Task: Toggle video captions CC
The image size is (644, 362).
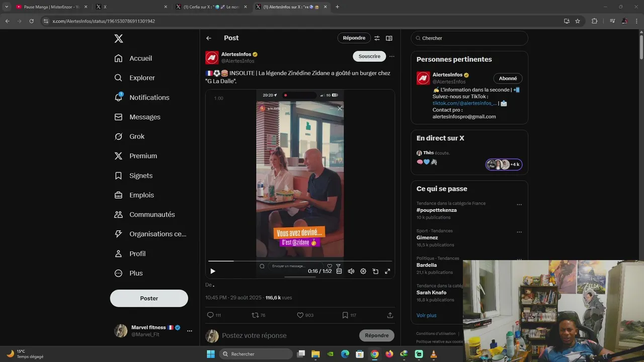Action: pyautogui.click(x=339, y=271)
